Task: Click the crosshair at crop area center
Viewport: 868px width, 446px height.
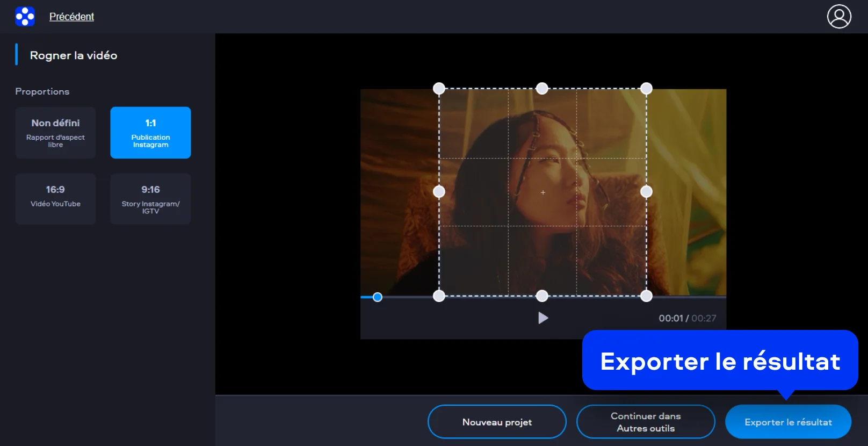Action: pyautogui.click(x=543, y=192)
